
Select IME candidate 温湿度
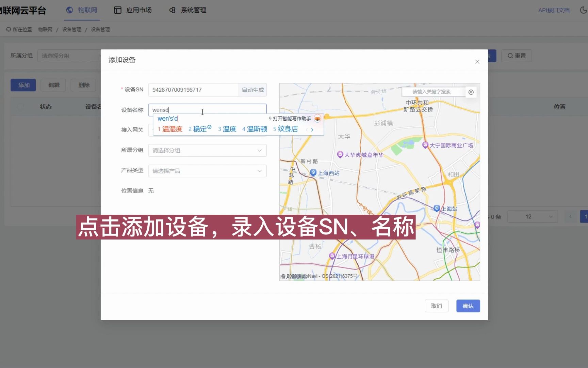170,129
